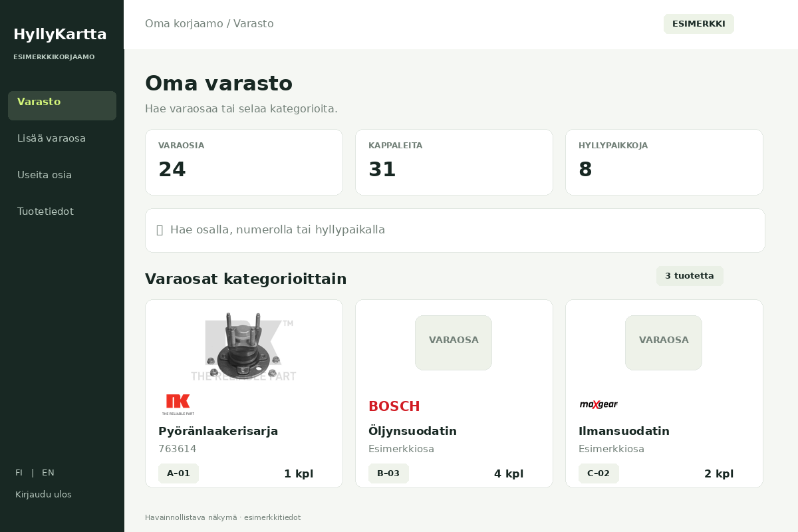Viewport: 798px width, 532px height.
Task: Click the Maxgear brand logo
Action: pyautogui.click(x=598, y=404)
